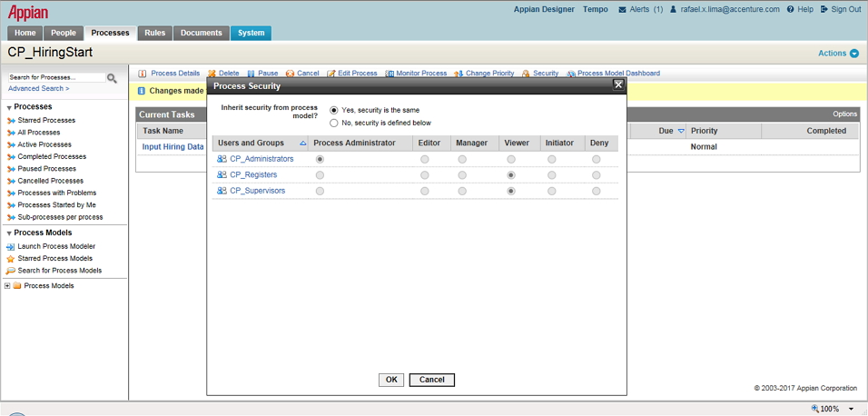Click Options in Current Tasks header

click(844, 114)
